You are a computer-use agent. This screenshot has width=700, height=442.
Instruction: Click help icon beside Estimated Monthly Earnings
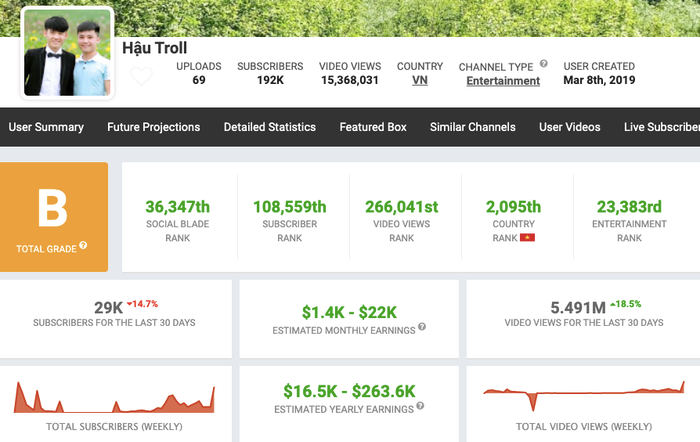423,327
